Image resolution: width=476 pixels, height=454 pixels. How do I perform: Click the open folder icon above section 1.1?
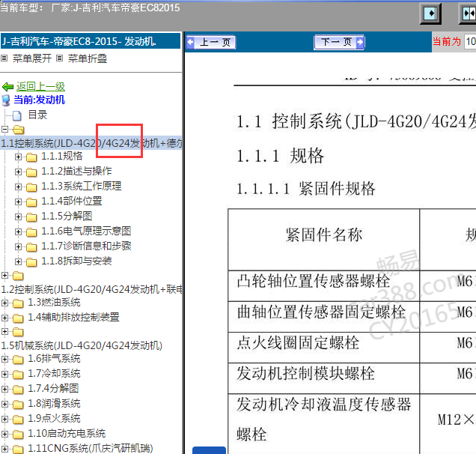tap(19, 130)
